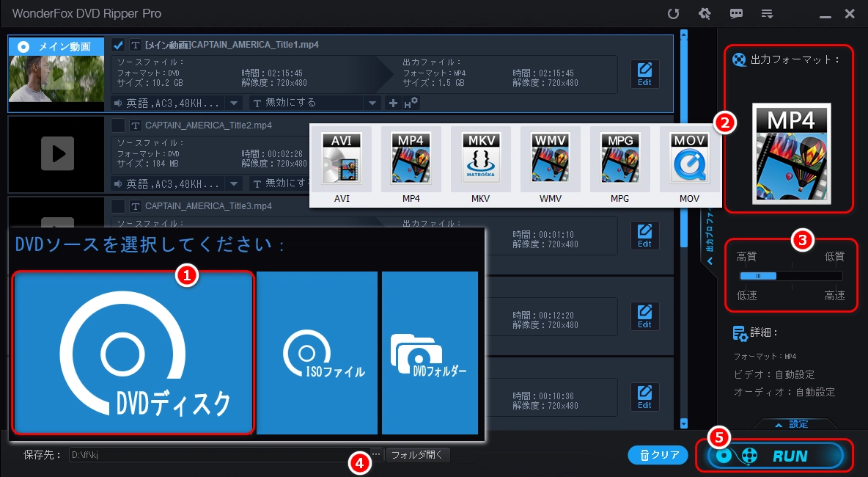Click Edit icon for 00:10:36 title
Viewport: 868px width, 477px height.
coord(645,397)
